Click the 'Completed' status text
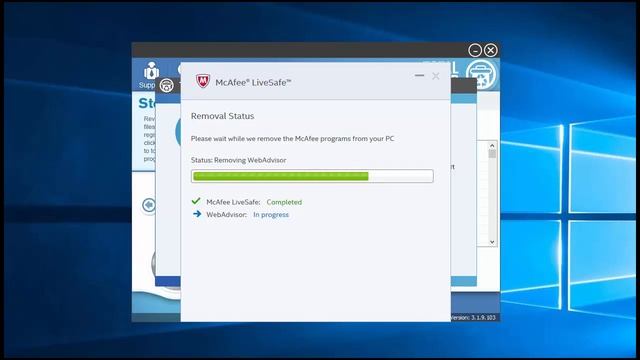 (284, 202)
